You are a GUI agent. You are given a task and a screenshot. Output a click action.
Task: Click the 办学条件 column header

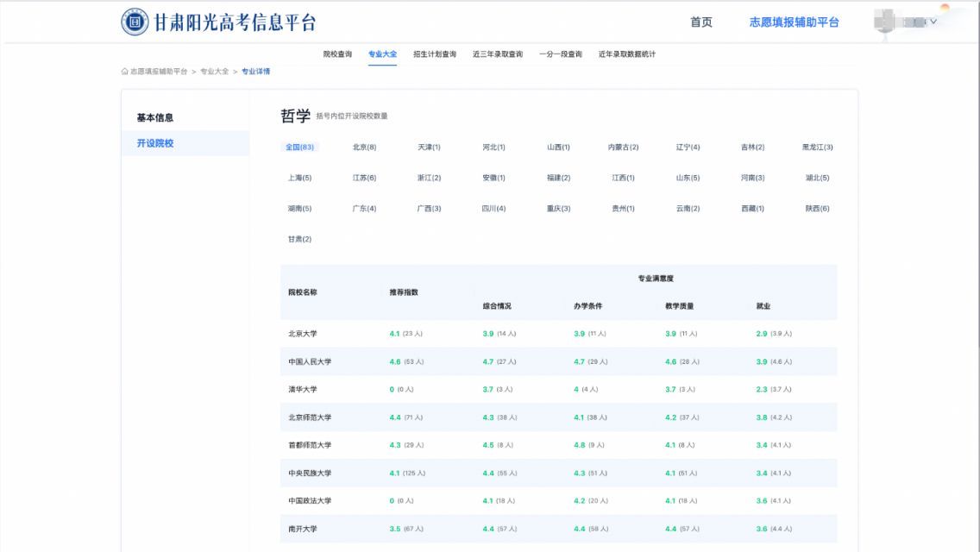coord(588,305)
